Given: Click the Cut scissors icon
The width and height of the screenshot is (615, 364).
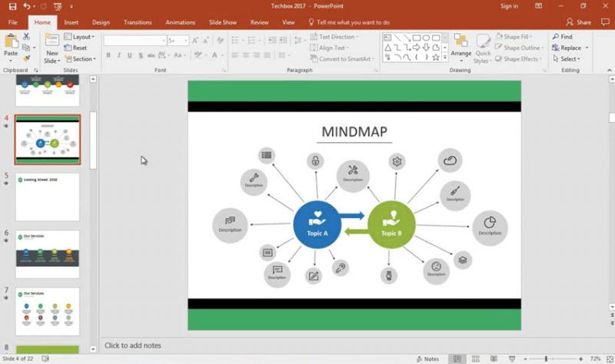Looking at the screenshot, I should pos(26,37).
